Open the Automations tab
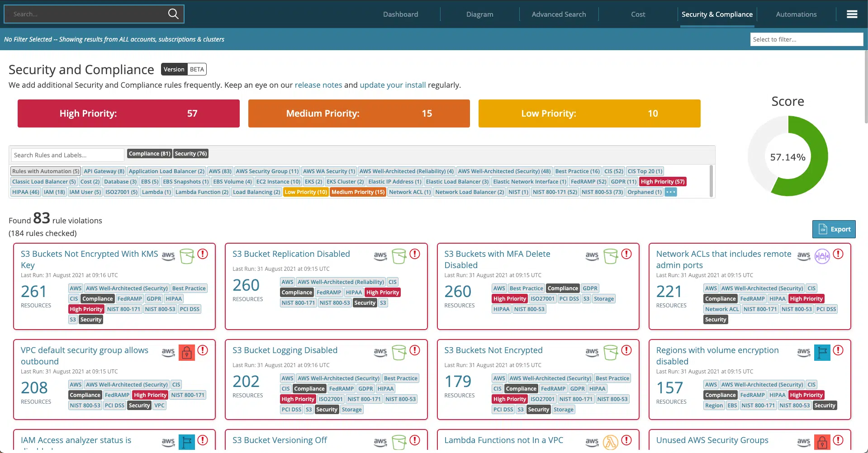This screenshot has width=868, height=453. click(796, 14)
